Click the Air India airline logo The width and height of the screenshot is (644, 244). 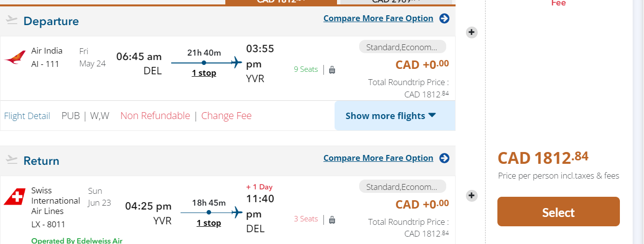pyautogui.click(x=15, y=58)
